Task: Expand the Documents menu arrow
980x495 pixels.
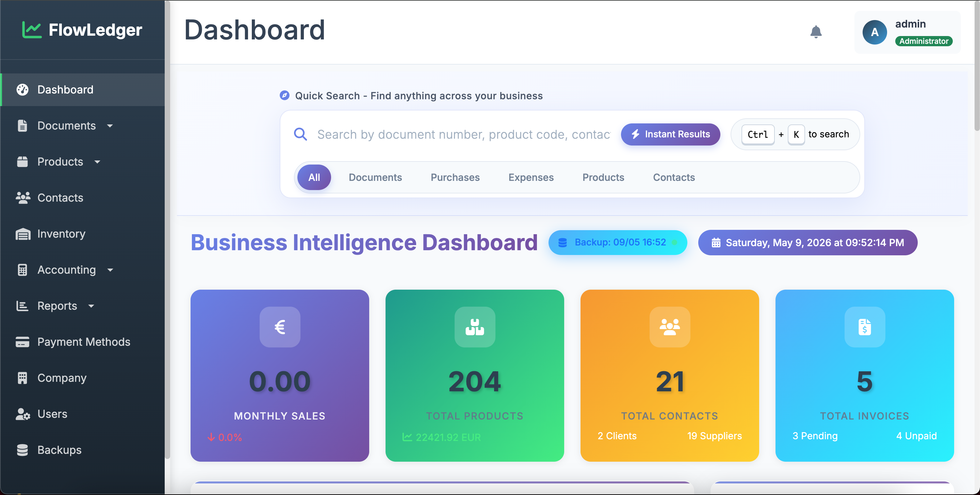Action: (110, 126)
